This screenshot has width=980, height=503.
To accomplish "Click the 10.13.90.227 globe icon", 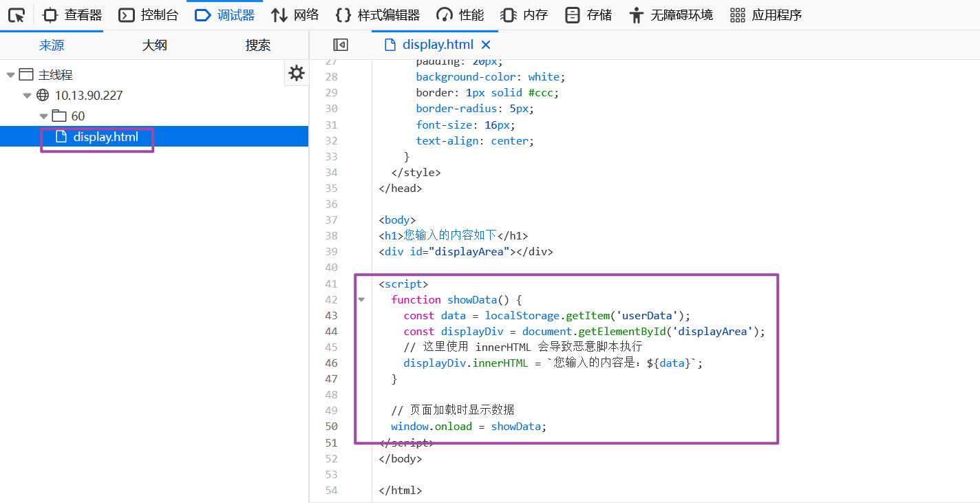I will point(43,96).
